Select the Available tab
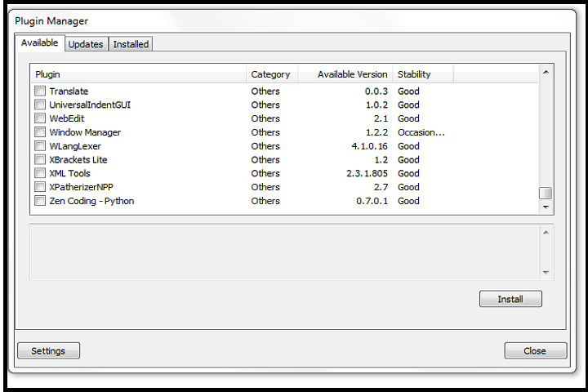 pyautogui.click(x=39, y=42)
